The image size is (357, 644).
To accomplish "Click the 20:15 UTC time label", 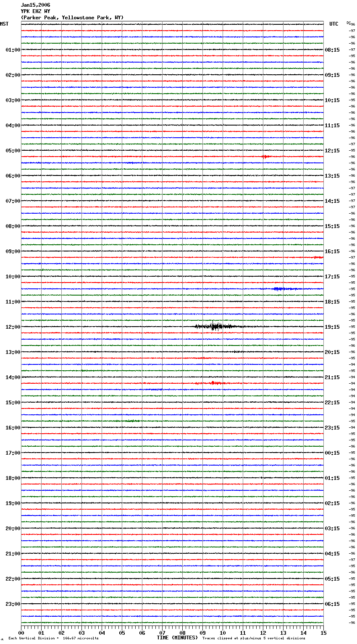I will tap(332, 352).
